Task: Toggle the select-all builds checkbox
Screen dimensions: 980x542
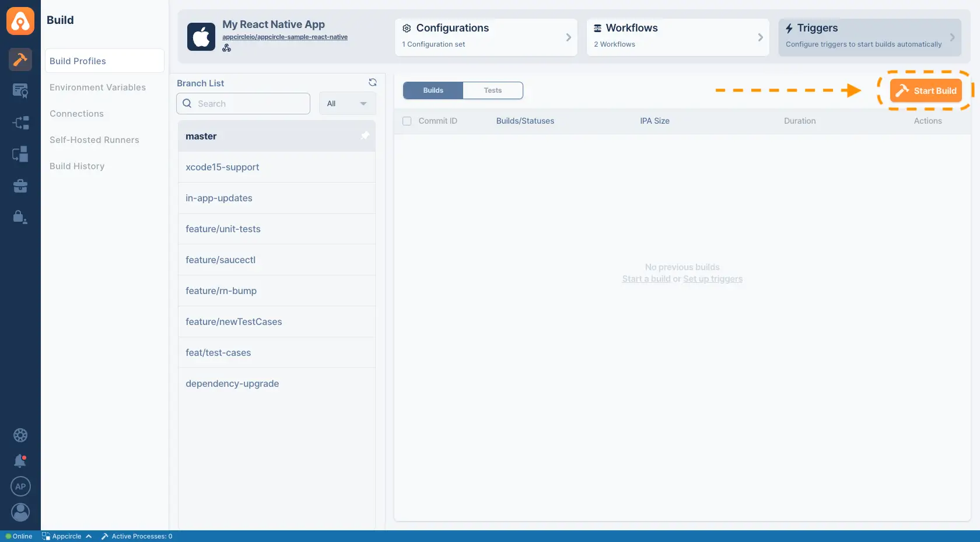Action: coord(407,121)
